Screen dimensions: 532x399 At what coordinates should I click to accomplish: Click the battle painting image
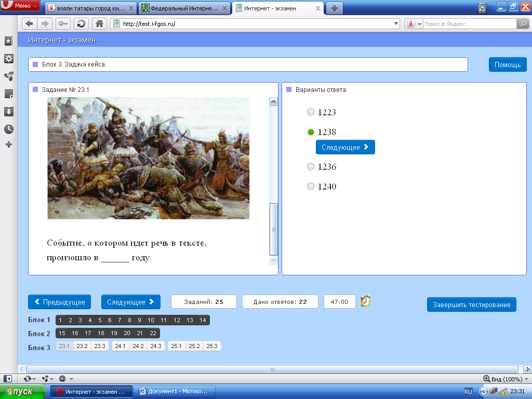coord(148,158)
